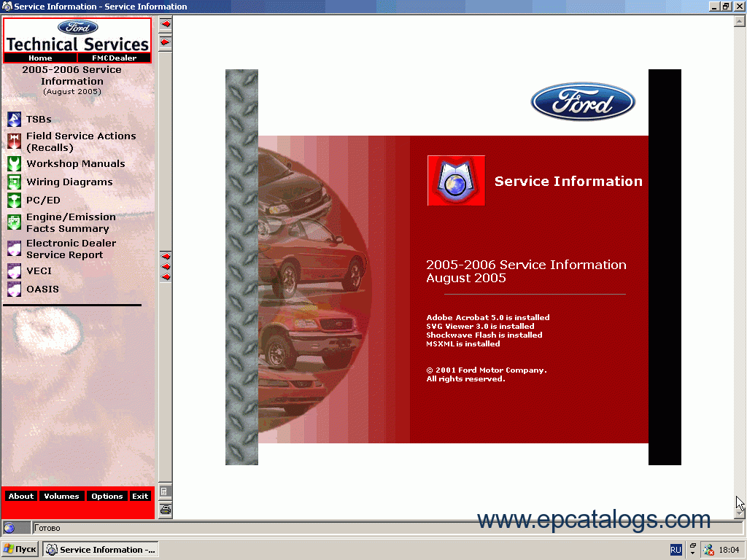This screenshot has width=747, height=560.
Task: Select the Service Information taskbar button
Action: pyautogui.click(x=101, y=549)
